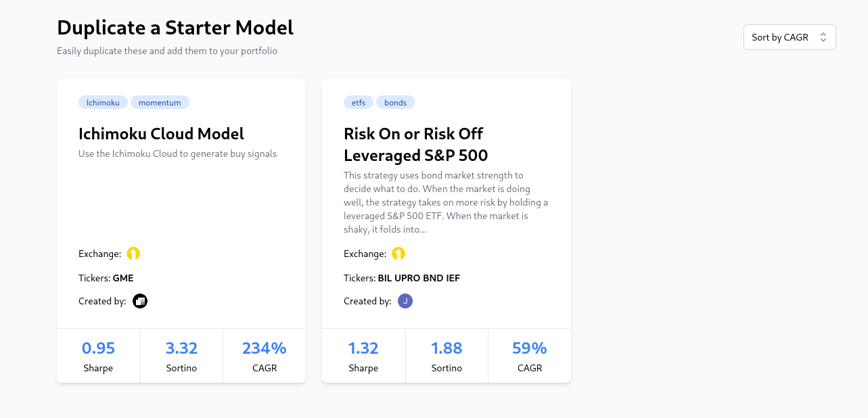Click the GME ticker label
Viewport: 868px width, 418px height.
[122, 278]
